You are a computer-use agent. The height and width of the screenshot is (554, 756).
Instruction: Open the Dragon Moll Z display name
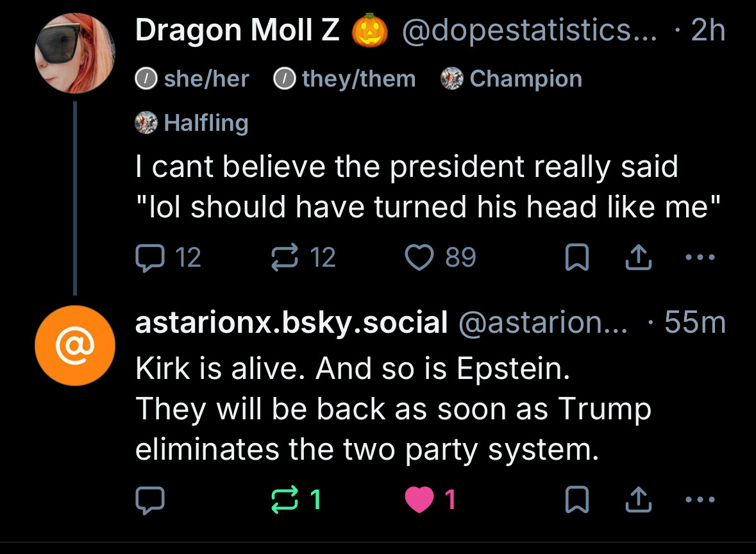237,30
